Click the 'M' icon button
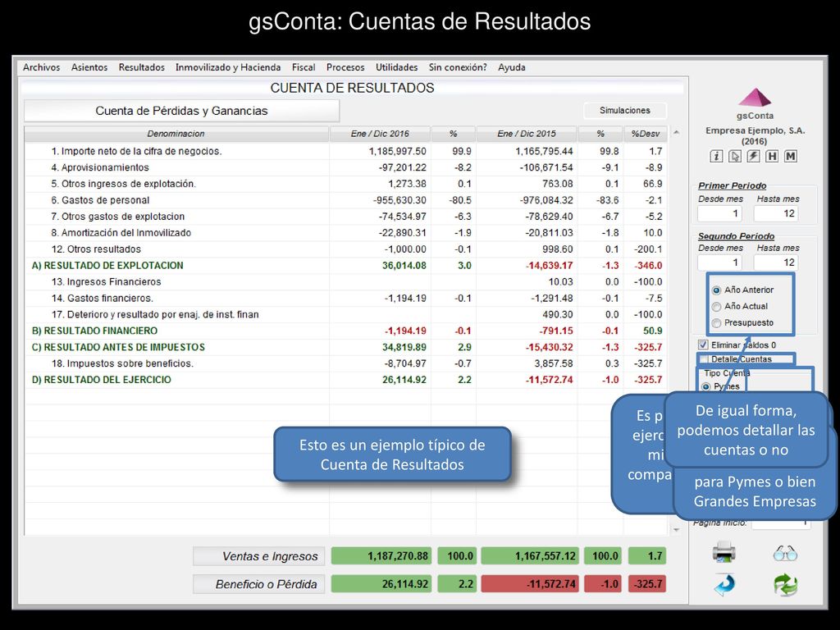Image resolution: width=840 pixels, height=630 pixels. point(791,156)
